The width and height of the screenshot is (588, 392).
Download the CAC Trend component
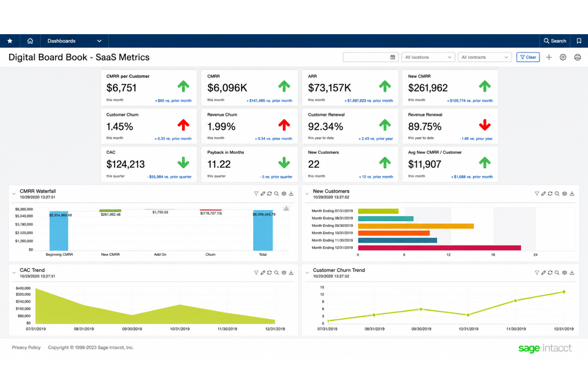(291, 272)
